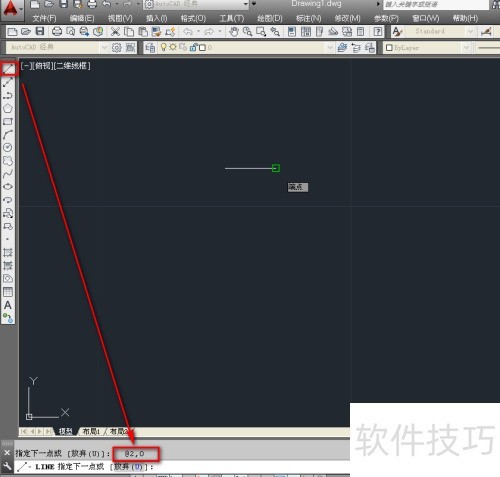Select the Polygon tool

[8, 108]
